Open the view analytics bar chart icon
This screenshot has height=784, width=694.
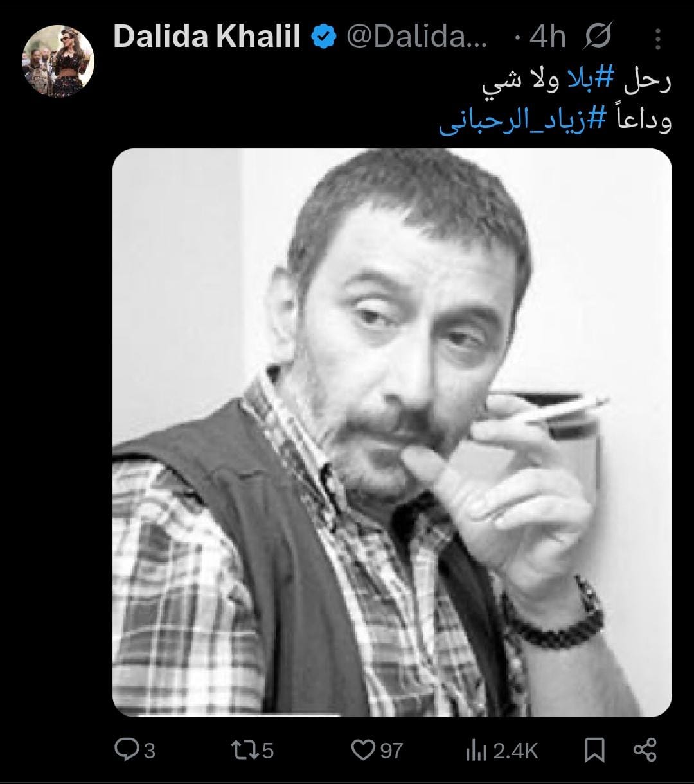[474, 750]
